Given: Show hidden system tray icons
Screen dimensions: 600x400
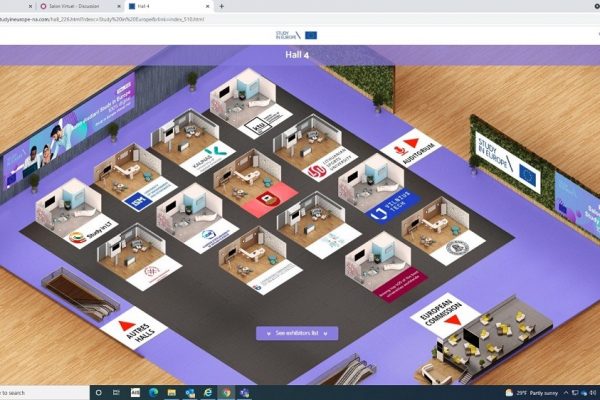Looking at the screenshot, I should click(x=566, y=393).
